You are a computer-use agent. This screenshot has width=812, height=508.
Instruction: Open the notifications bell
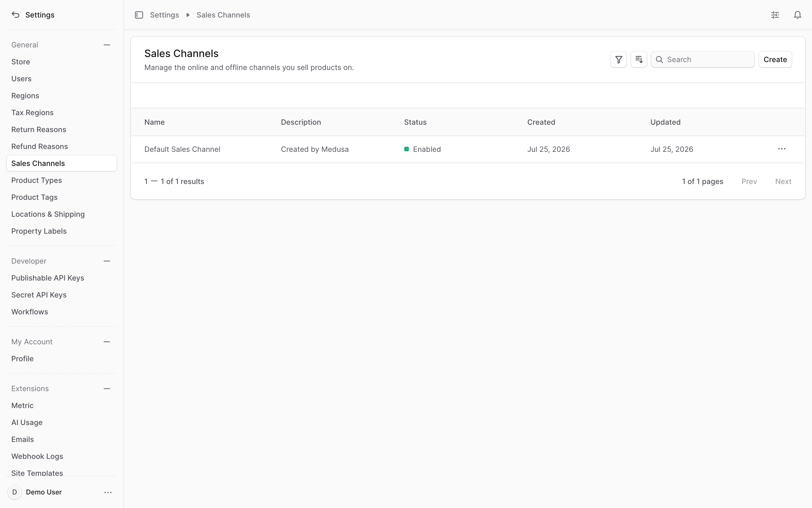click(798, 15)
